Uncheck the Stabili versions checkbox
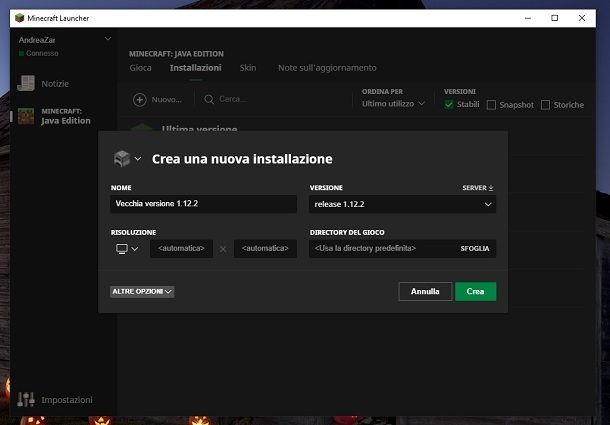 click(449, 105)
